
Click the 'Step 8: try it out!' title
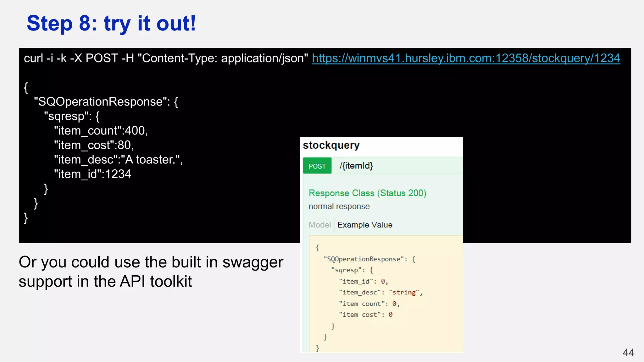pyautogui.click(x=111, y=24)
